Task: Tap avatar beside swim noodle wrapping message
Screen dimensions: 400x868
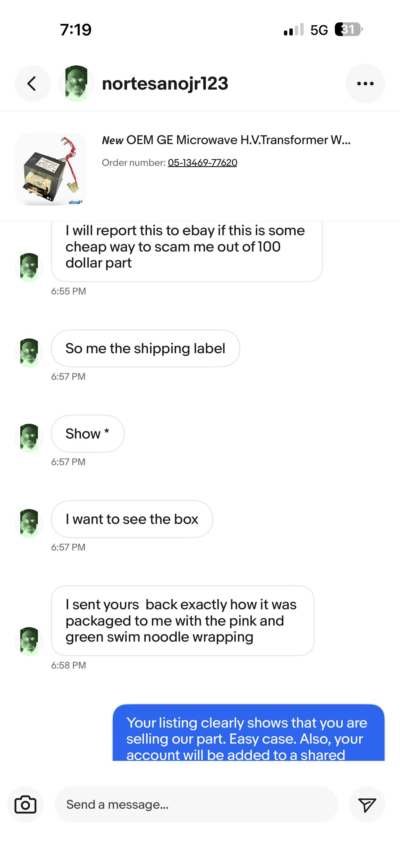Action: tap(29, 641)
